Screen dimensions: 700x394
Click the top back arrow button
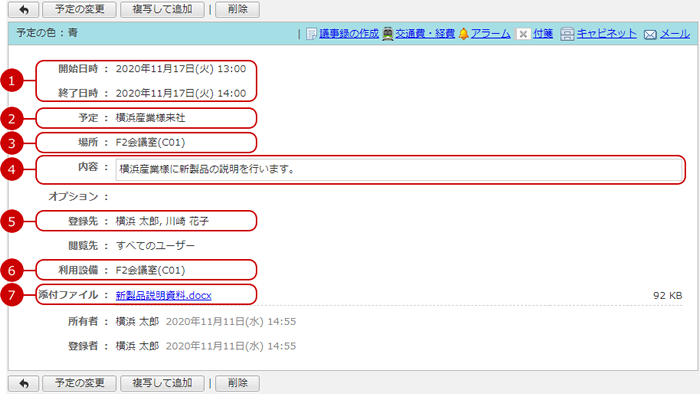tap(24, 9)
